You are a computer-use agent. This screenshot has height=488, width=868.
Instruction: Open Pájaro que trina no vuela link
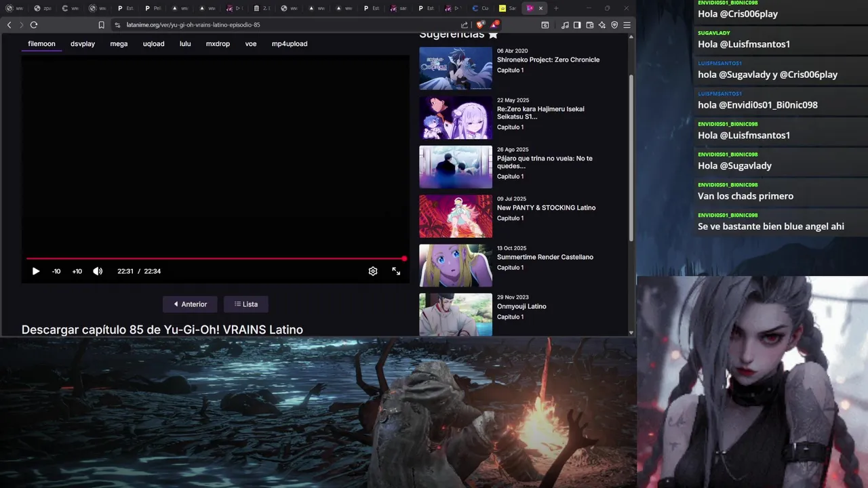(x=545, y=162)
